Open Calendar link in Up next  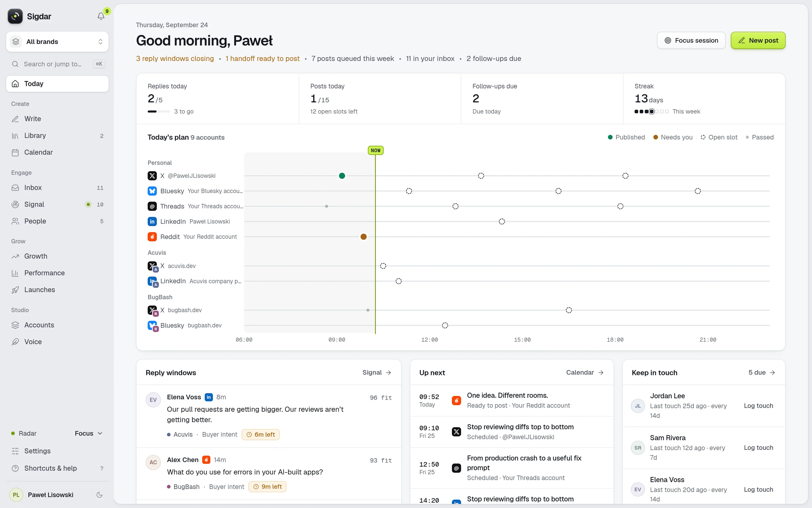click(x=585, y=373)
